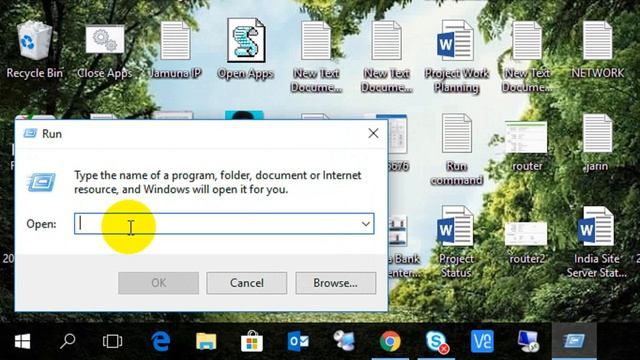Open File Explorer from the taskbar
The width and height of the screenshot is (640, 360).
click(206, 341)
